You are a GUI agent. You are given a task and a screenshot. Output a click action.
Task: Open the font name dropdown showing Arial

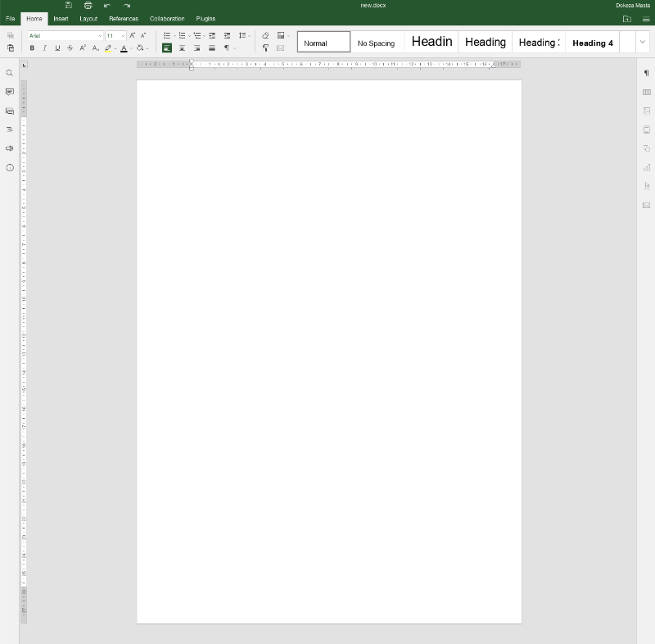[x=65, y=36]
